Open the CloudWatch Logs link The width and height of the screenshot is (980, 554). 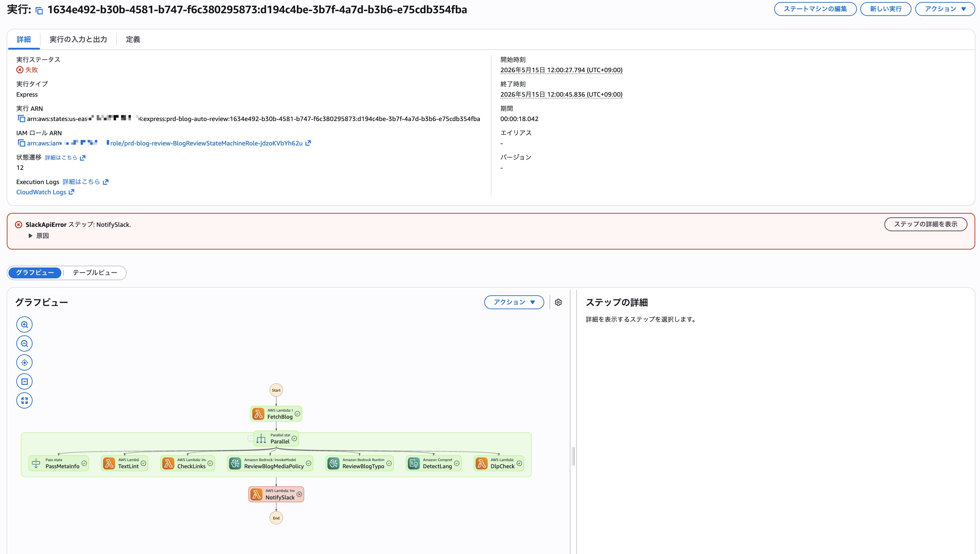point(45,192)
